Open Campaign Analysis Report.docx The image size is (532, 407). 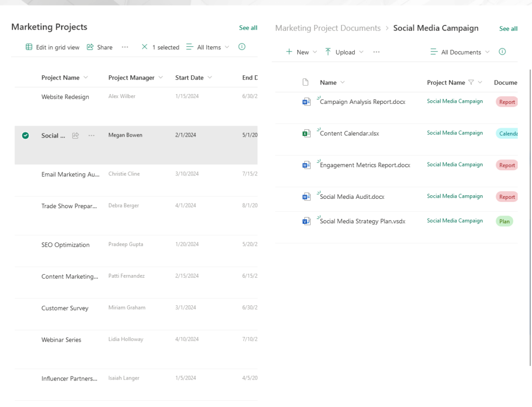click(x=362, y=102)
